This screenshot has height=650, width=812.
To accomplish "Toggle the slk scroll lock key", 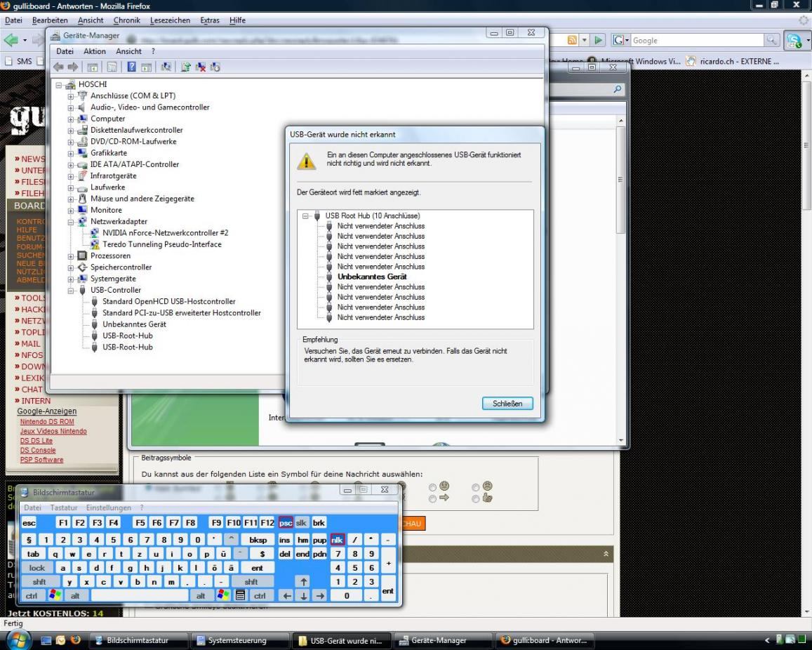I will pyautogui.click(x=301, y=522).
